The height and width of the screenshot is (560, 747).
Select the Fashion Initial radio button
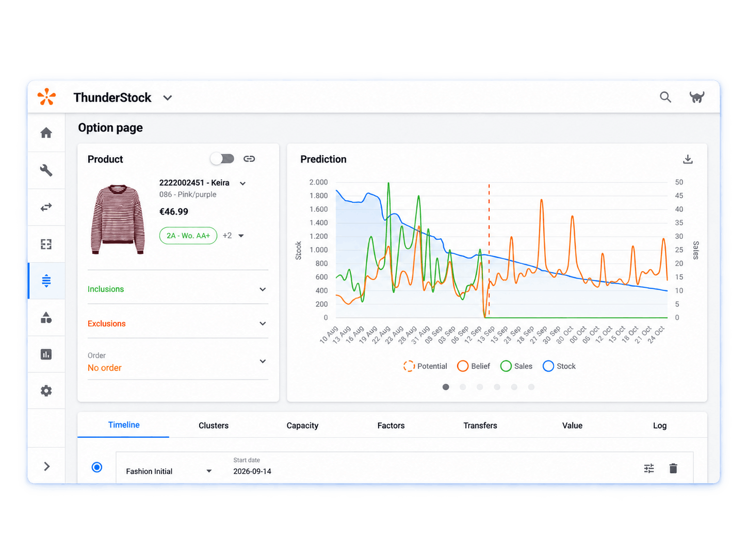click(97, 467)
